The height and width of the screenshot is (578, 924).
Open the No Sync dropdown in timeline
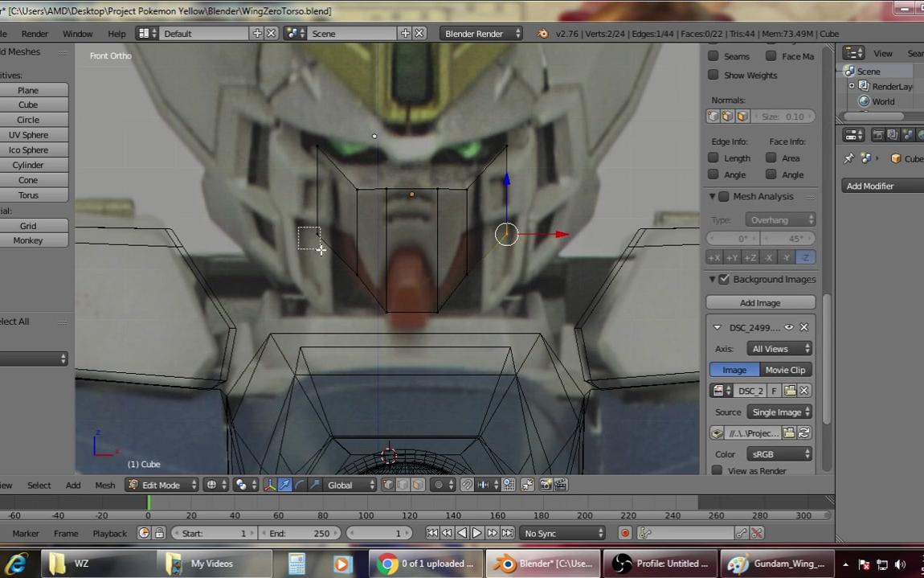(562, 533)
